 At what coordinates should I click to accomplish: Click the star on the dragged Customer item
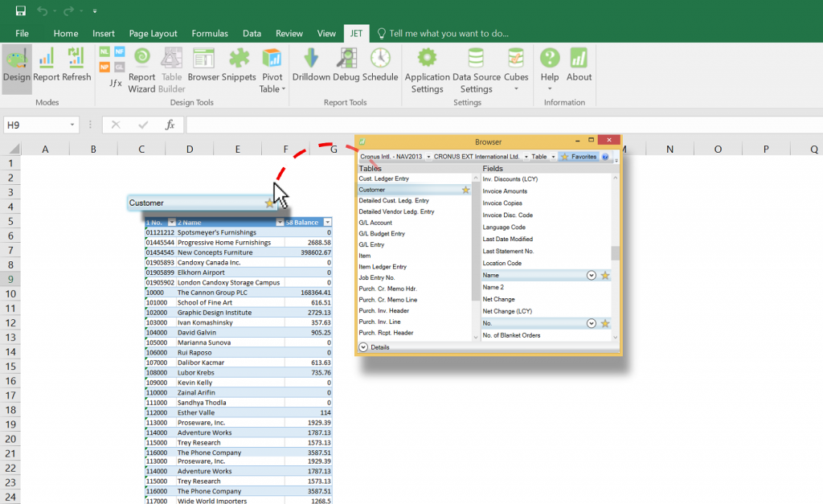(269, 203)
